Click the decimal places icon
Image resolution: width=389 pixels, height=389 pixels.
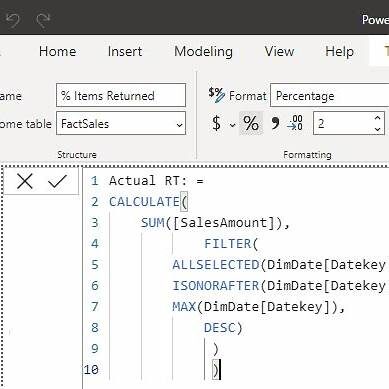click(295, 123)
